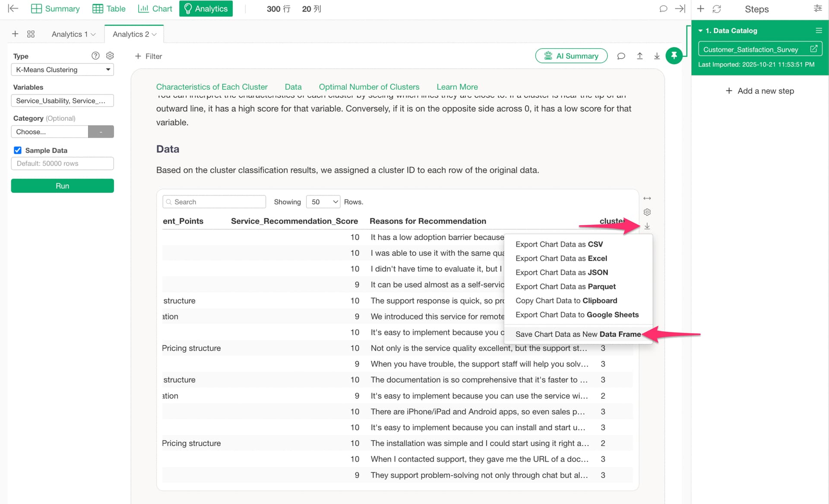The height and width of the screenshot is (504, 829).
Task: Open the analytics grid view icon
Action: click(31, 34)
